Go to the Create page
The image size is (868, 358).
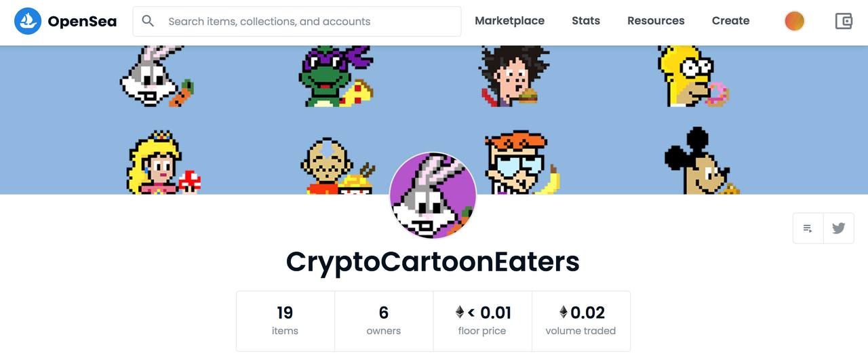pos(730,21)
